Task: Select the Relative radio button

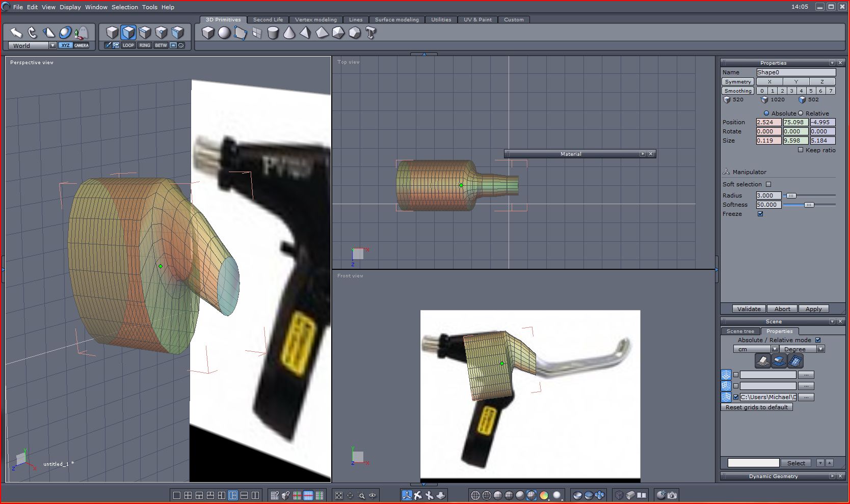Action: click(x=801, y=113)
